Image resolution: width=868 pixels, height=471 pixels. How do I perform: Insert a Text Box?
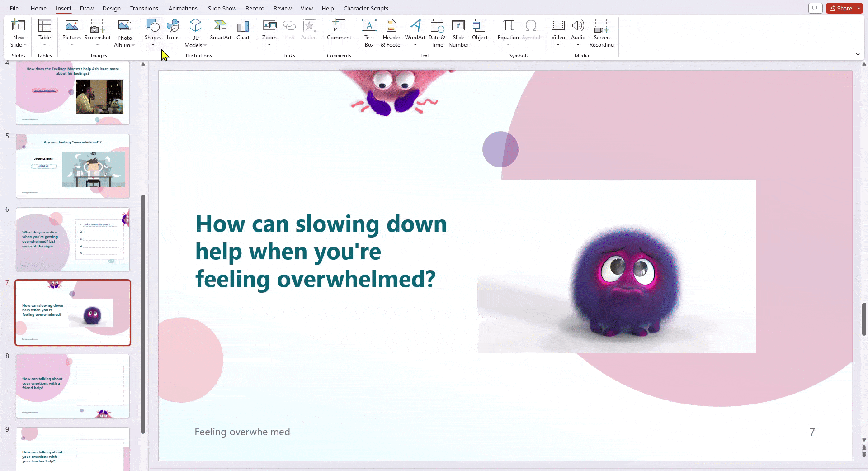[369, 32]
